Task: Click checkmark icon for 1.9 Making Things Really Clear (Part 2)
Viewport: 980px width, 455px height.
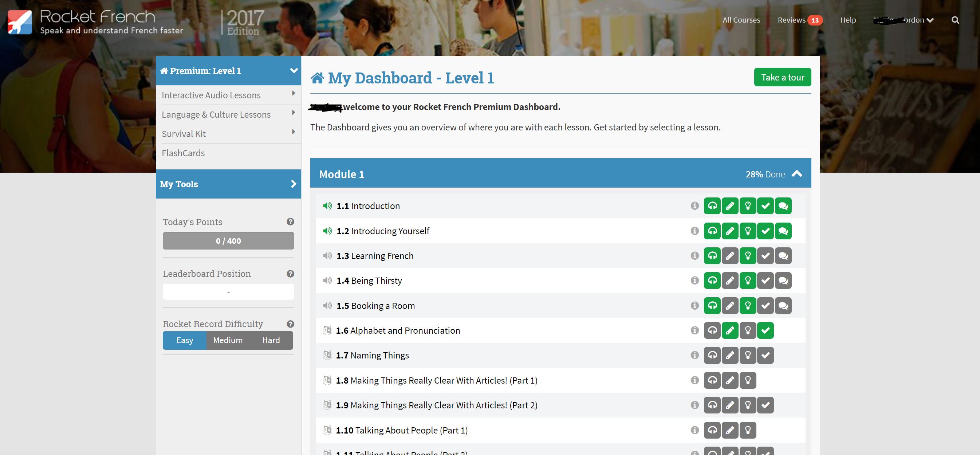Action: tap(765, 405)
